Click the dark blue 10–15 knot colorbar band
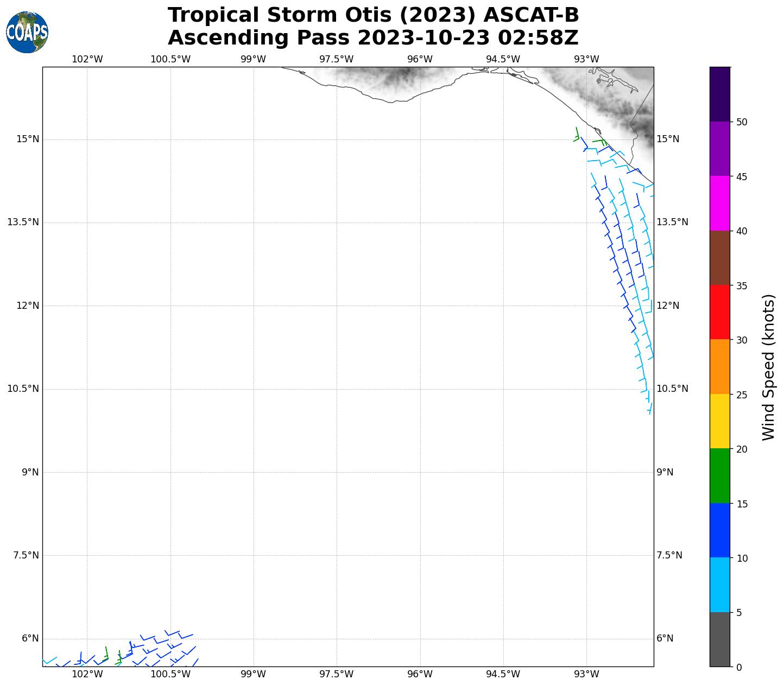Screen dimensions: 784x686 pyautogui.click(x=720, y=530)
